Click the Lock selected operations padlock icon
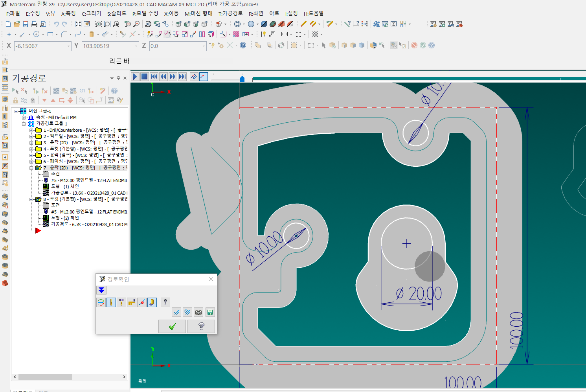This screenshot has height=392, width=586. (x=15, y=100)
